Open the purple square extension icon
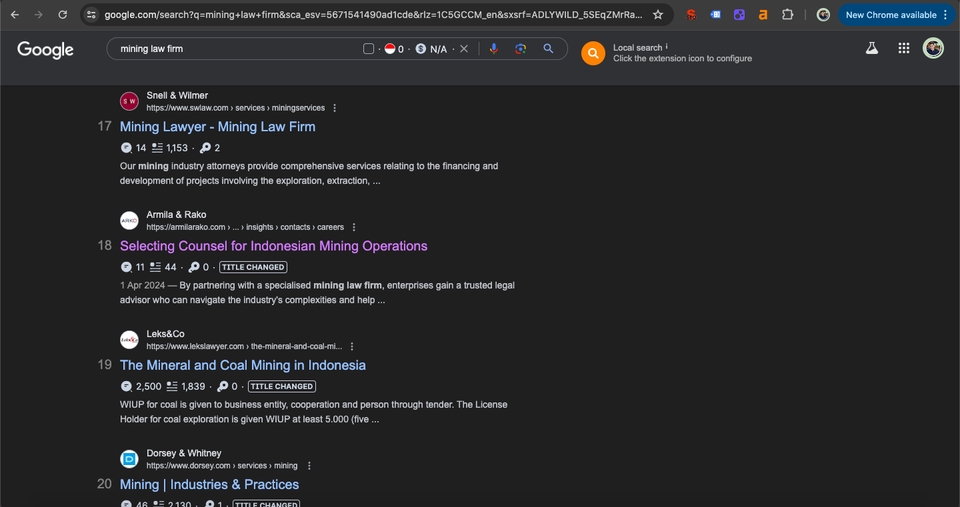960x507 pixels. point(739,15)
